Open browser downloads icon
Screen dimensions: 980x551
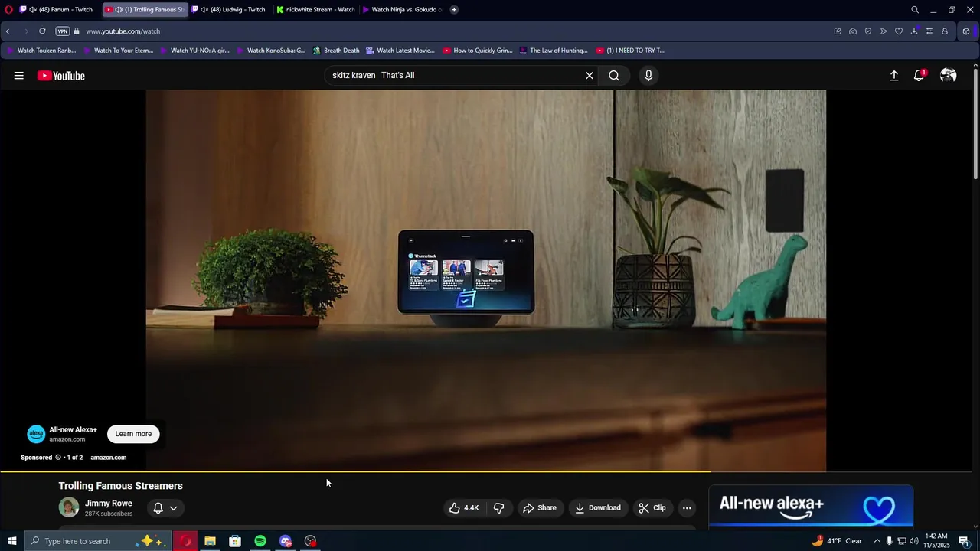point(914,31)
